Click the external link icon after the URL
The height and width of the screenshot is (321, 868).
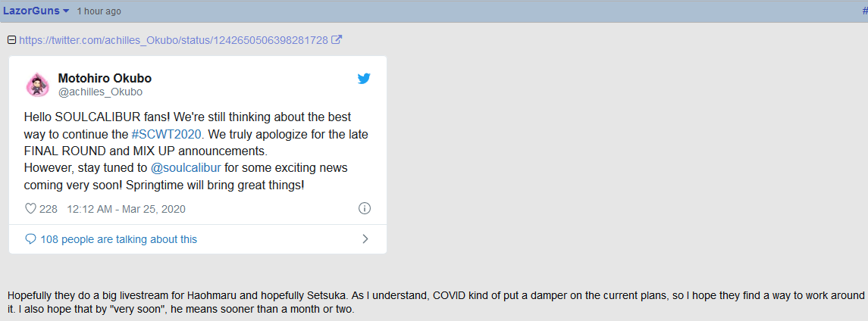click(336, 40)
